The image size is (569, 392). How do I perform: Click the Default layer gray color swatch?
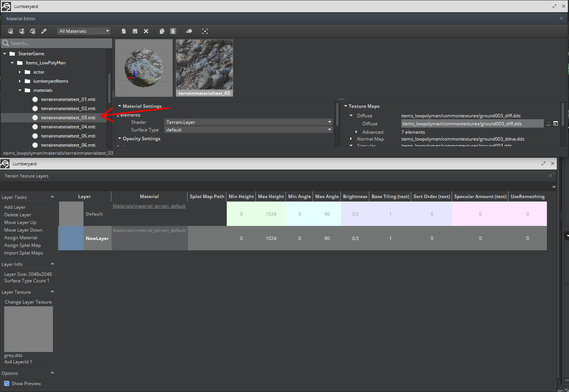click(71, 214)
